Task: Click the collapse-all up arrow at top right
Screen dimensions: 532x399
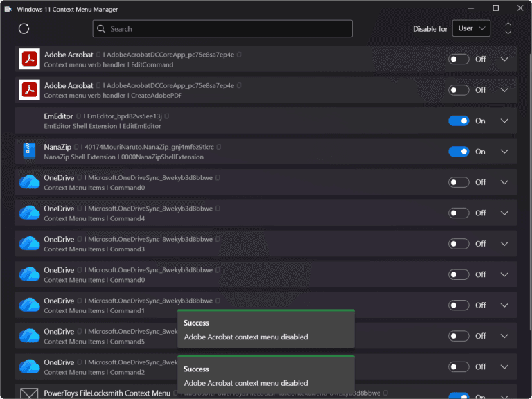Action: (x=508, y=24)
